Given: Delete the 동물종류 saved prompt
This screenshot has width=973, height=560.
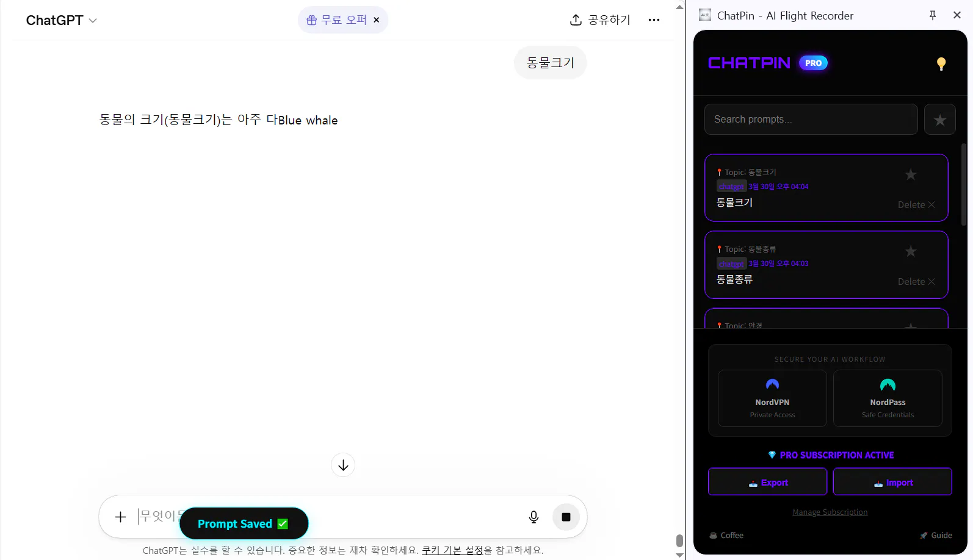Looking at the screenshot, I should coord(916,282).
